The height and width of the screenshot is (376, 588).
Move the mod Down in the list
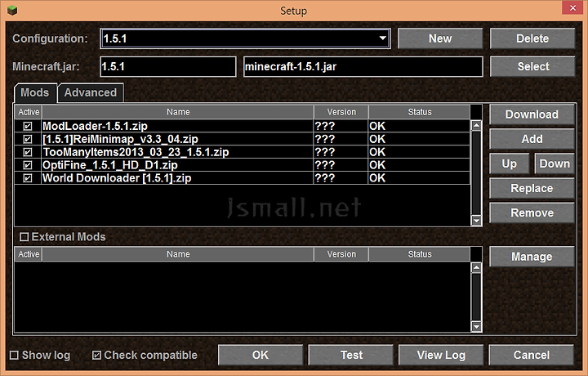(555, 163)
